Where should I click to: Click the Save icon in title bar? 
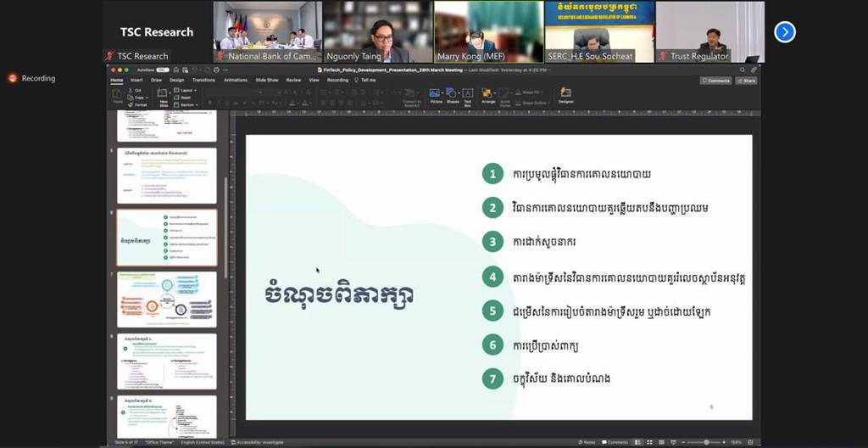pyautogui.click(x=185, y=70)
